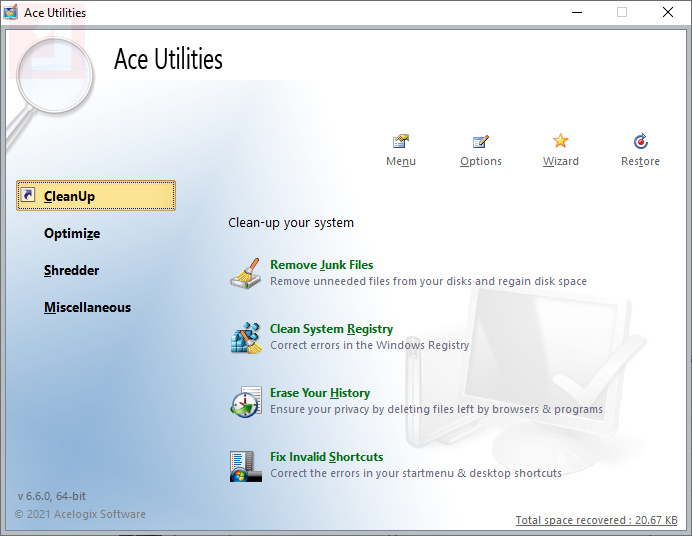Click 'Remove unneeded files from your disks' description
The height and width of the screenshot is (536, 692).
(429, 281)
